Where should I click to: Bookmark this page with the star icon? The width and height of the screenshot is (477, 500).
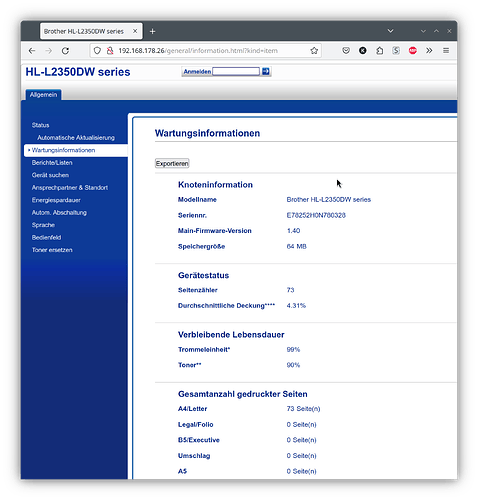pos(314,51)
